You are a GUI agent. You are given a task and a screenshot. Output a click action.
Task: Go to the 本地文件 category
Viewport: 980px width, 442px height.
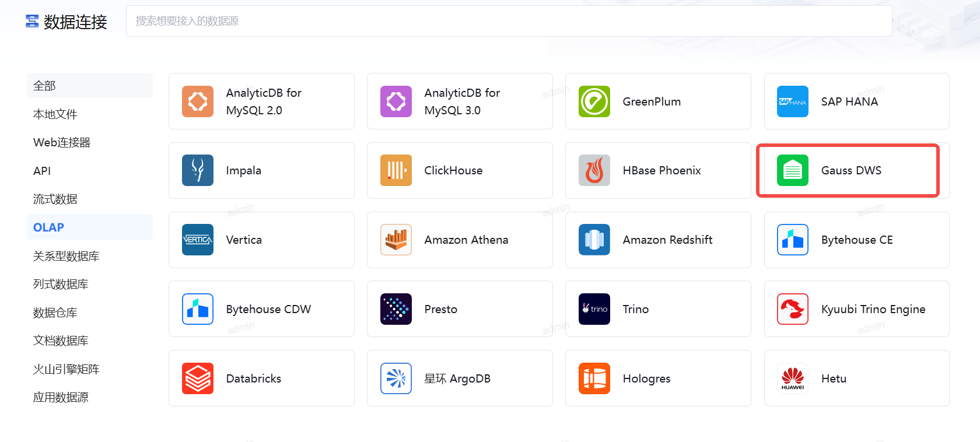click(x=55, y=114)
